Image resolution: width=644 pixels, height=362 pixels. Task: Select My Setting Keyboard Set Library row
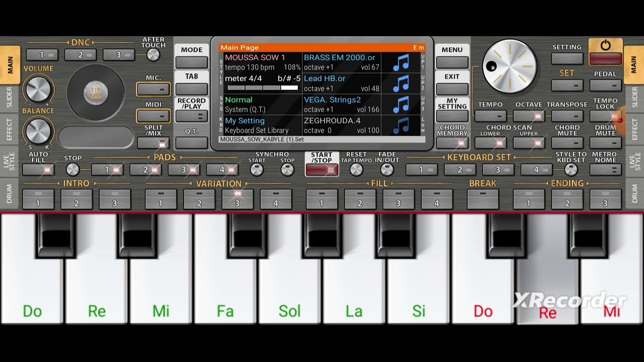pos(262,126)
